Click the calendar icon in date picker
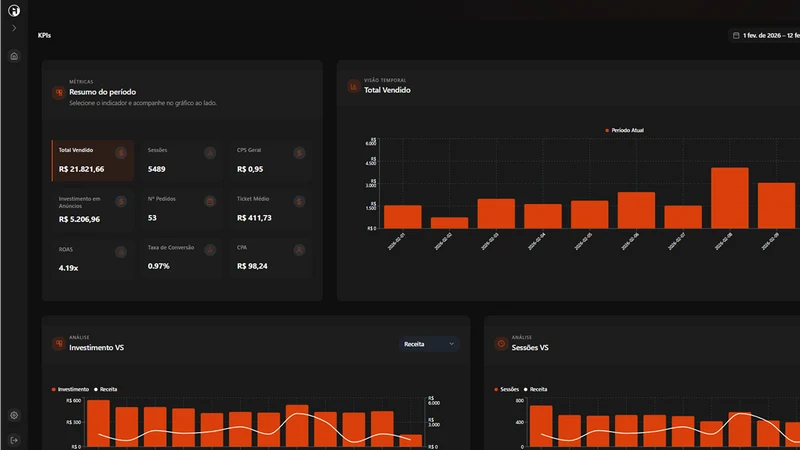The height and width of the screenshot is (450, 800). 736,35
